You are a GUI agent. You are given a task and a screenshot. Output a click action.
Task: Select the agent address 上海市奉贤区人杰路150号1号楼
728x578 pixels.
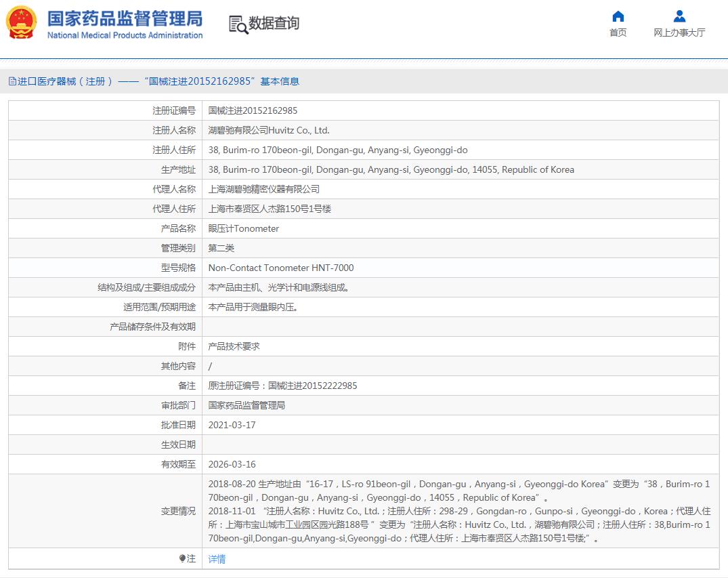click(270, 209)
